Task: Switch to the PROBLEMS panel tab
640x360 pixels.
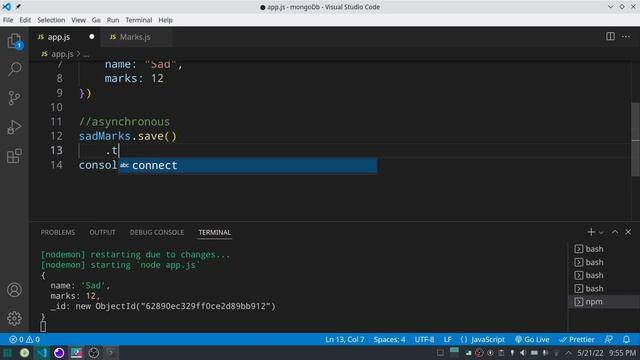Action: pyautogui.click(x=58, y=232)
